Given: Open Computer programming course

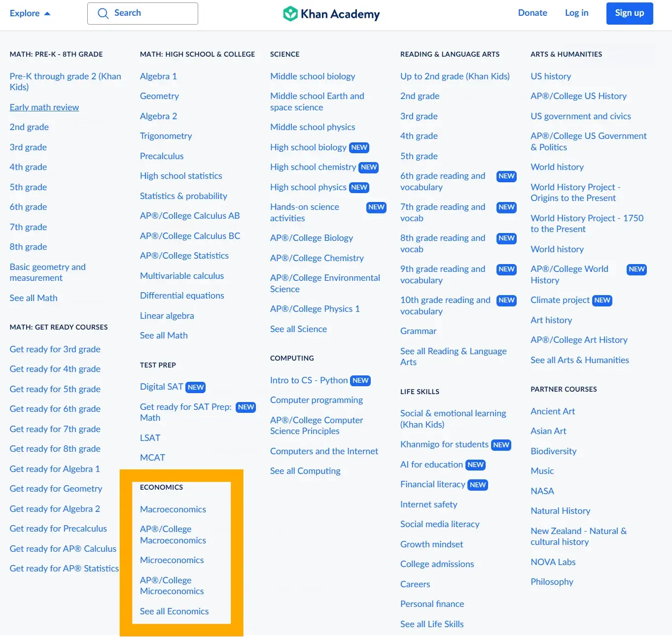Looking at the screenshot, I should [317, 400].
